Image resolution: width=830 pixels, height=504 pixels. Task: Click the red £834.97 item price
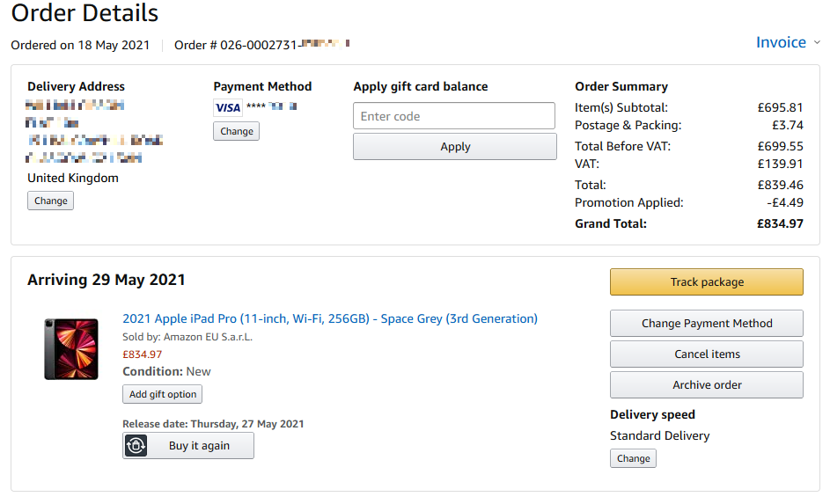[143, 354]
